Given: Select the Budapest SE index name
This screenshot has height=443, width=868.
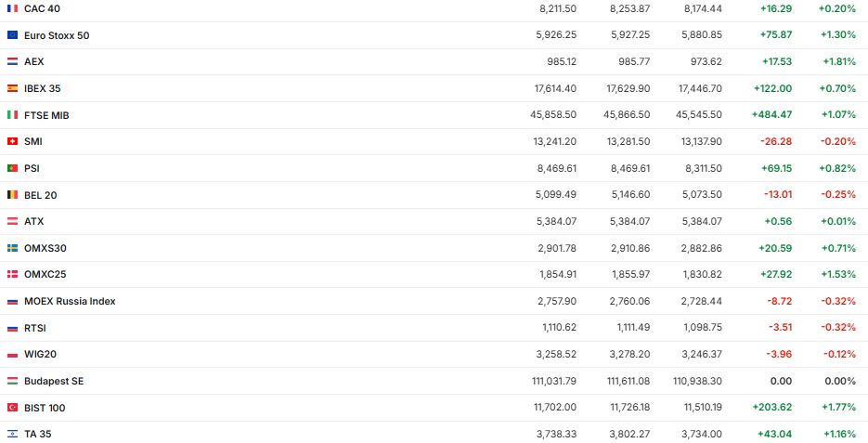Looking at the screenshot, I should coord(54,381).
